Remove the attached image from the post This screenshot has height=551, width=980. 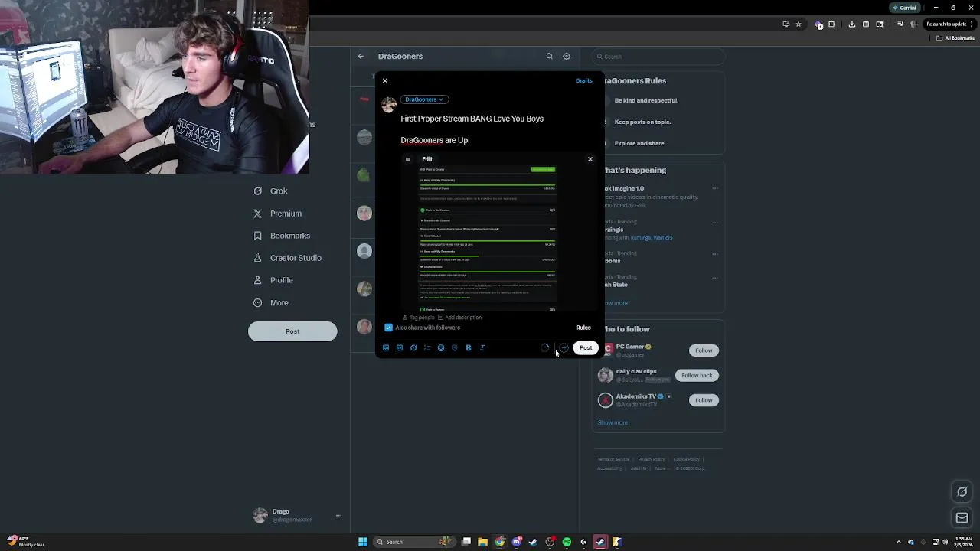point(590,159)
